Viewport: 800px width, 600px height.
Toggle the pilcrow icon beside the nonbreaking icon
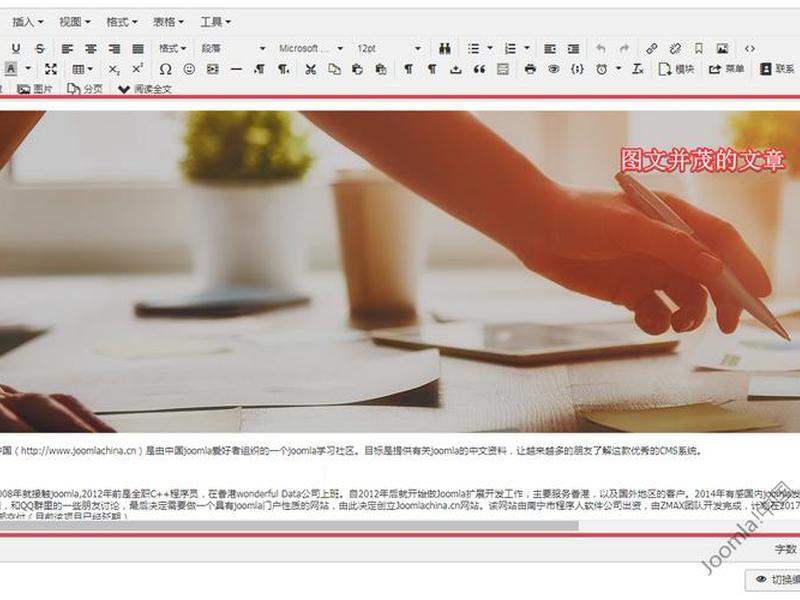432,69
